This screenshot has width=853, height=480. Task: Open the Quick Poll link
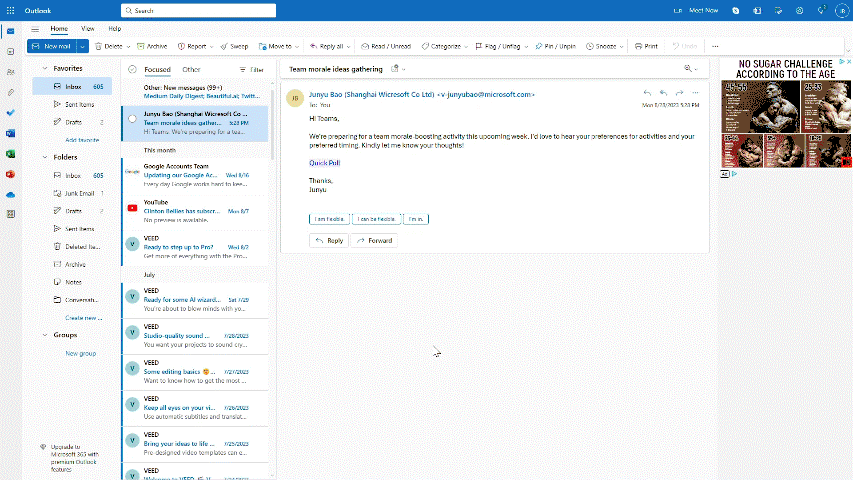[x=325, y=163]
